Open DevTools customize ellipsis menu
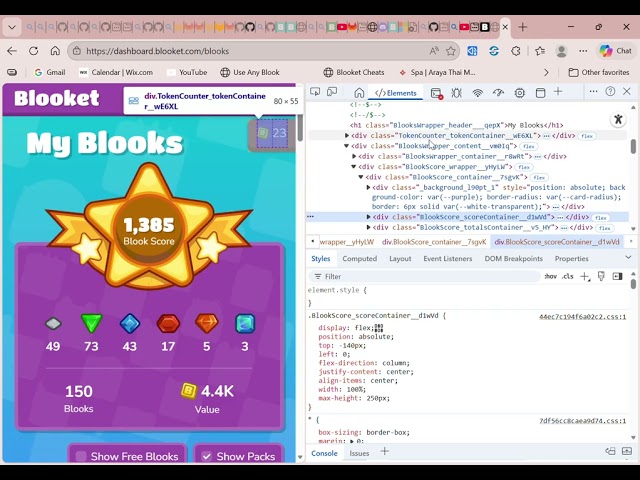The height and width of the screenshot is (480, 640). click(593, 92)
